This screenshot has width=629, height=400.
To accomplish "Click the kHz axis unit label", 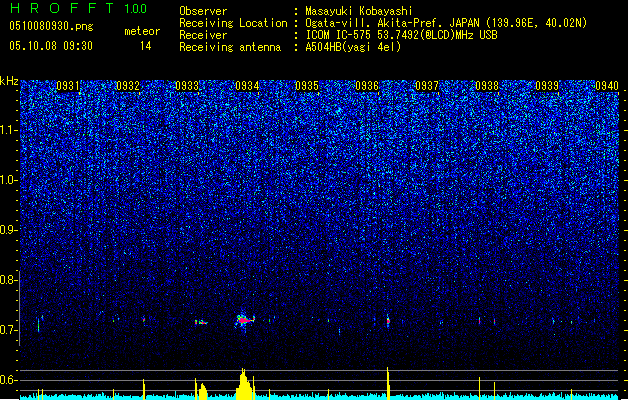I will [9, 81].
